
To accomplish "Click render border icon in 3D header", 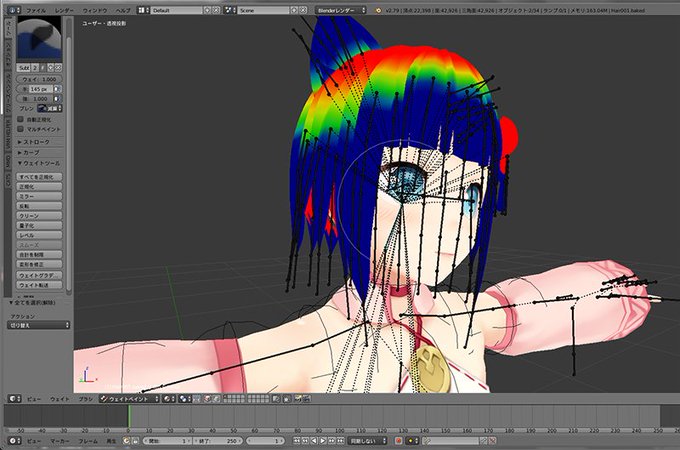I will tap(287, 399).
